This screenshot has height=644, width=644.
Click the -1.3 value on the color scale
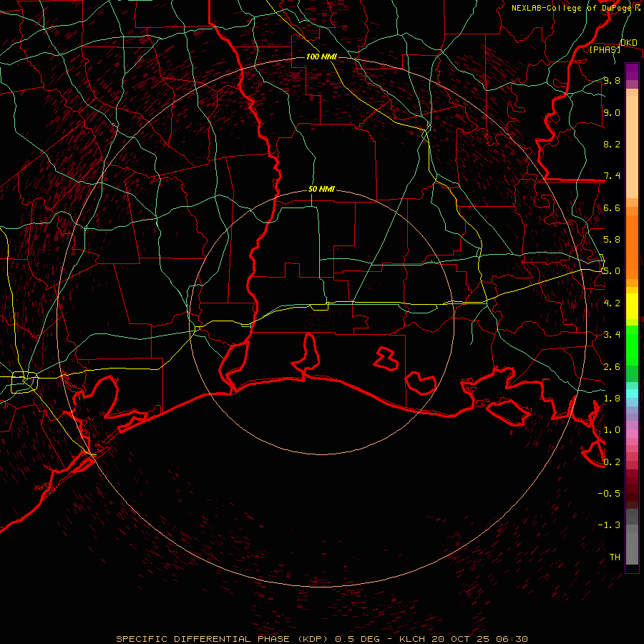coord(609,525)
